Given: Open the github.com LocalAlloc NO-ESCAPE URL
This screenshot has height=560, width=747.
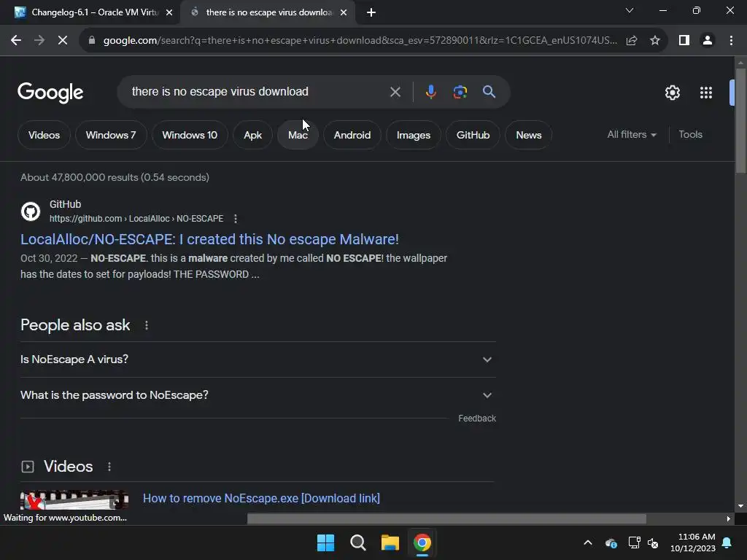Looking at the screenshot, I should pyautogui.click(x=136, y=219).
